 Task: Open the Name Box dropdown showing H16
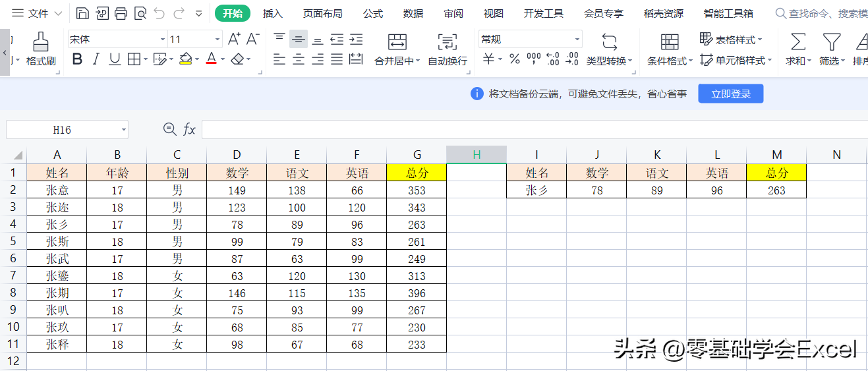123,130
